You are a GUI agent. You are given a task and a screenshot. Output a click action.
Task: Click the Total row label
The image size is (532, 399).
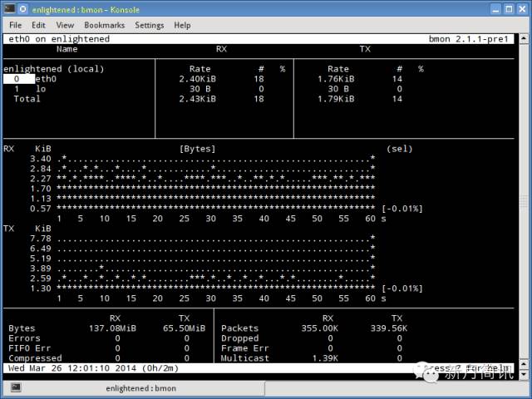coord(27,99)
